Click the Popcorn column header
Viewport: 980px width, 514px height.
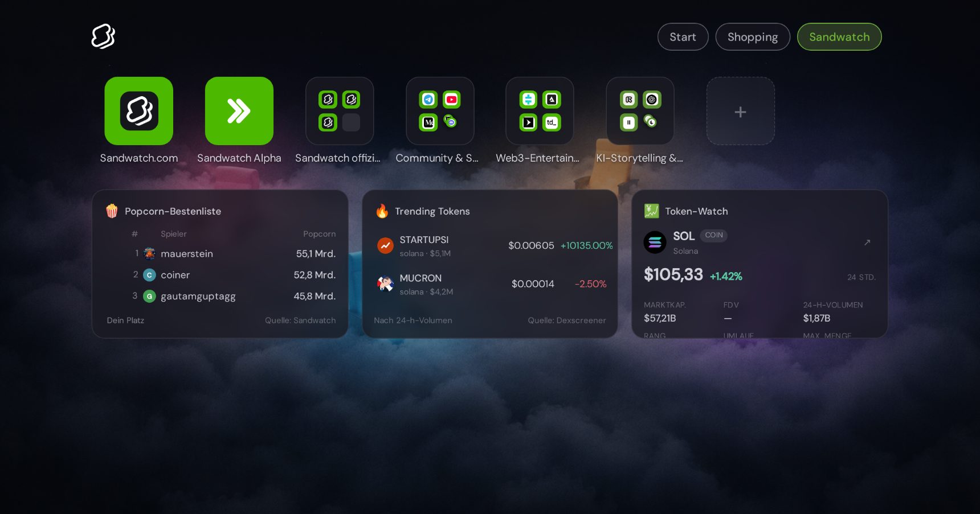point(320,234)
